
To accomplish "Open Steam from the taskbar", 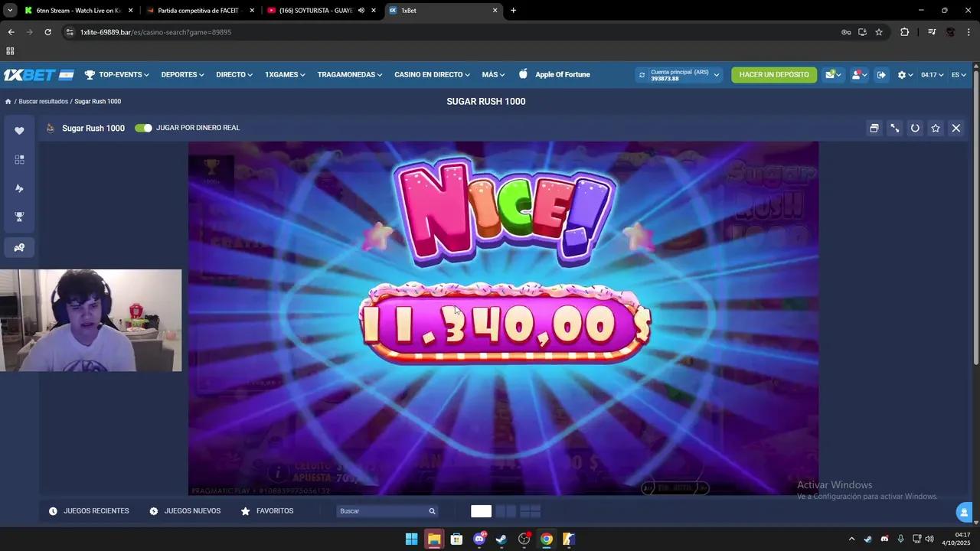I will click(x=501, y=540).
